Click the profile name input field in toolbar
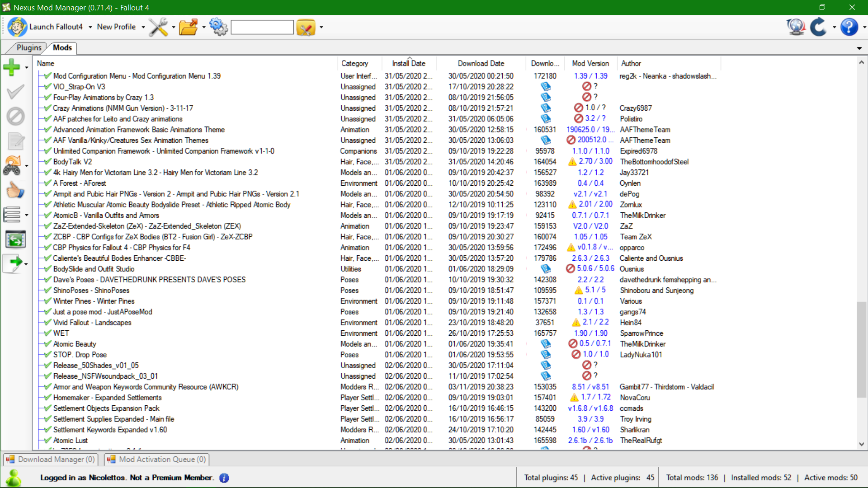The width and height of the screenshot is (868, 488). tap(262, 27)
